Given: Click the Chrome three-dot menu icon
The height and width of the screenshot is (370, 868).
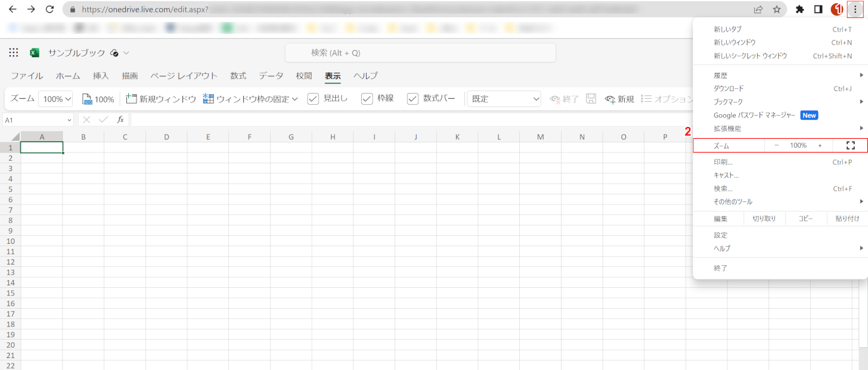Looking at the screenshot, I should click(855, 10).
